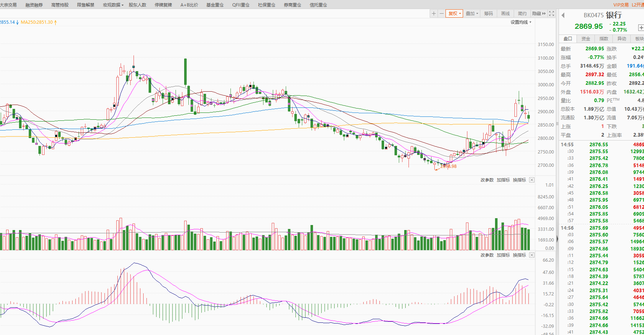Screen dimensions: 644x335
Task: Click 换指标 in volume panel
Action: point(519,180)
